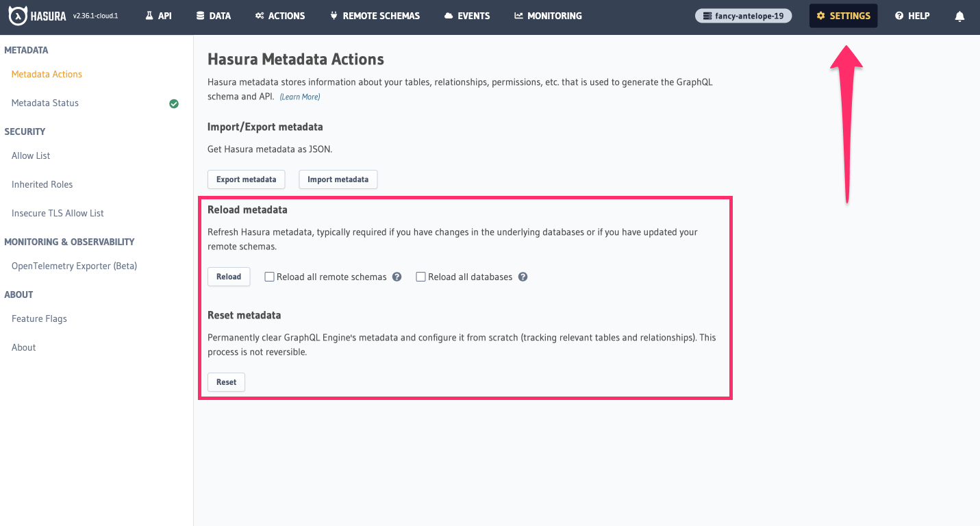The image size is (980, 526).
Task: Click the Remote Schemas icon in the navbar
Action: (334, 15)
